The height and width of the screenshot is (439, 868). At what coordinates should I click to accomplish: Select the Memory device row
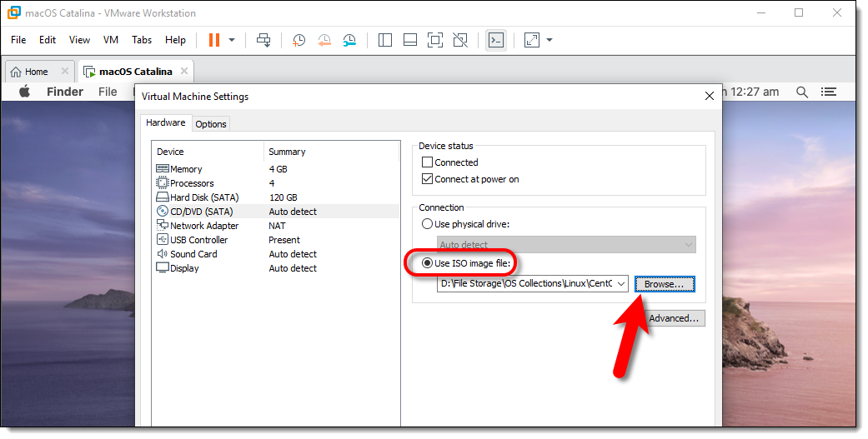click(276, 169)
